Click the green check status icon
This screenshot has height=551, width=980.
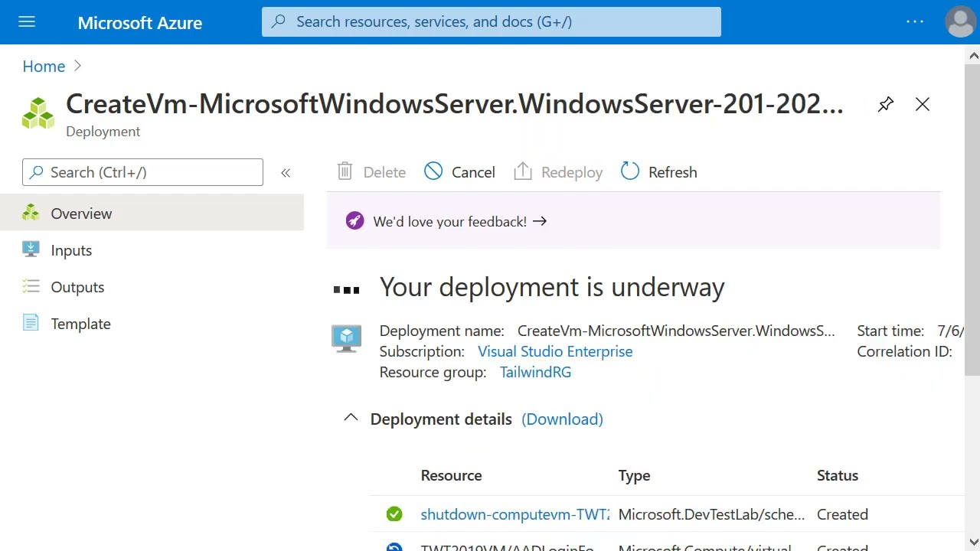[394, 514]
